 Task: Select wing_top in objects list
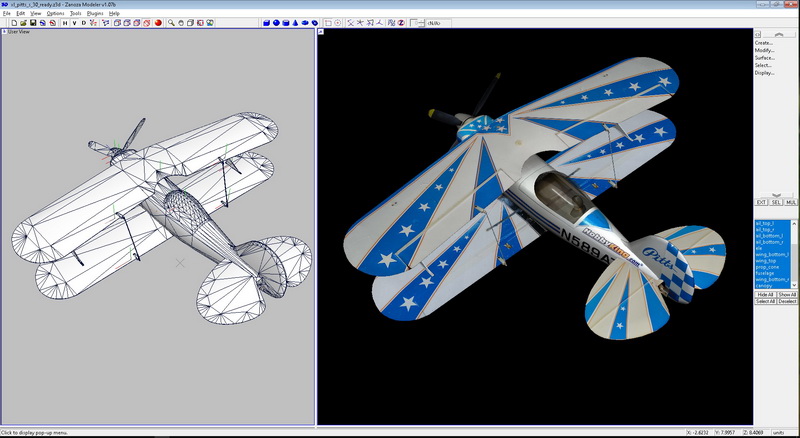pyautogui.click(x=772, y=261)
